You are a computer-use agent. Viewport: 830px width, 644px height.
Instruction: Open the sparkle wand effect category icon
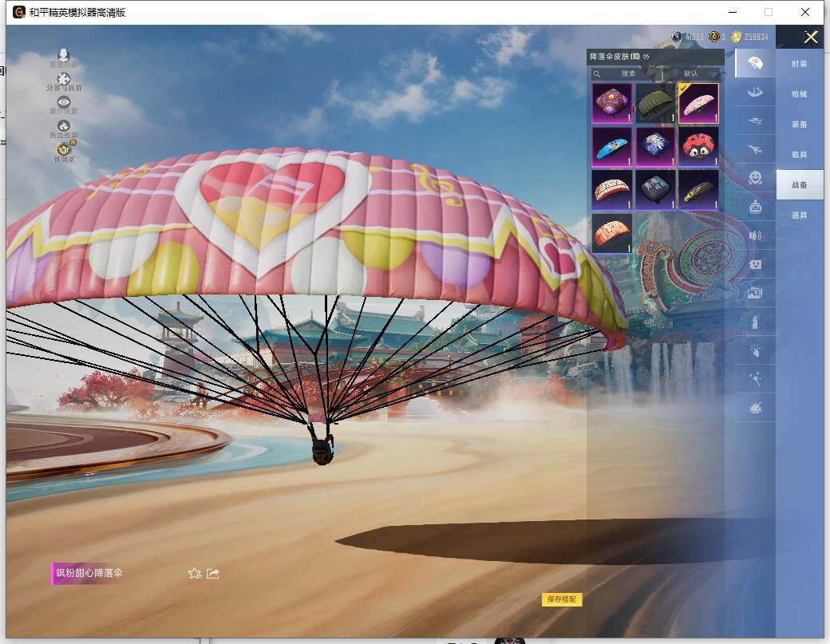click(755, 378)
